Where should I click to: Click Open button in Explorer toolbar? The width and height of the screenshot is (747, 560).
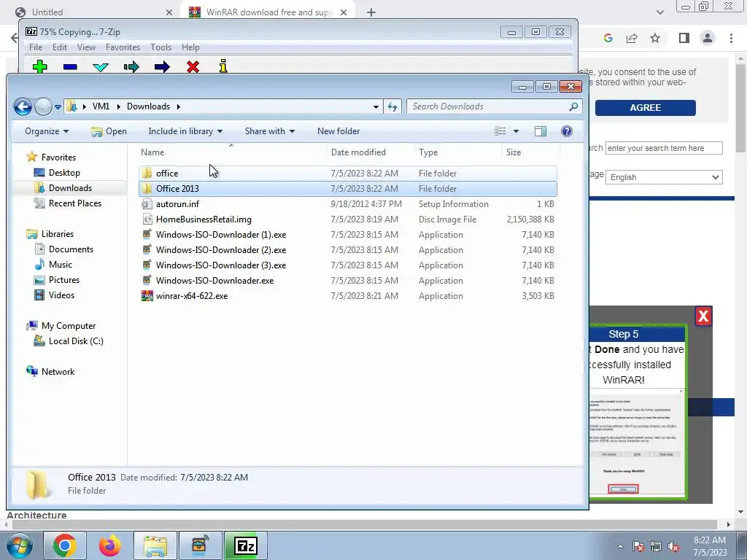109,131
